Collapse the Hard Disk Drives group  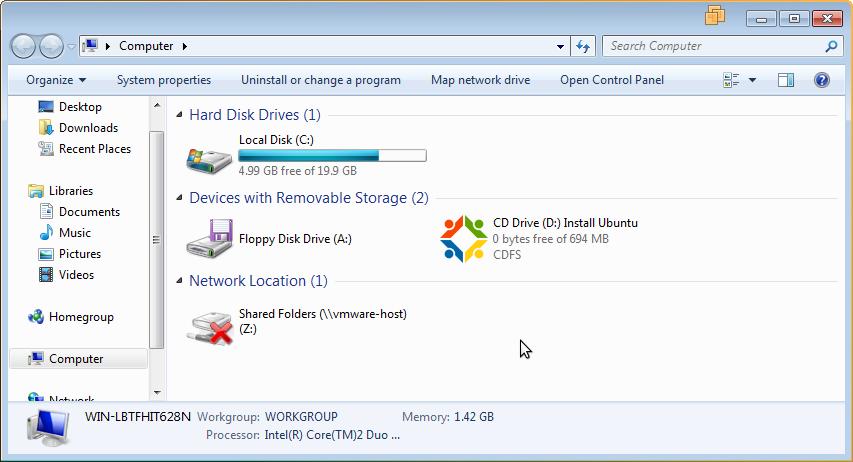tap(179, 115)
